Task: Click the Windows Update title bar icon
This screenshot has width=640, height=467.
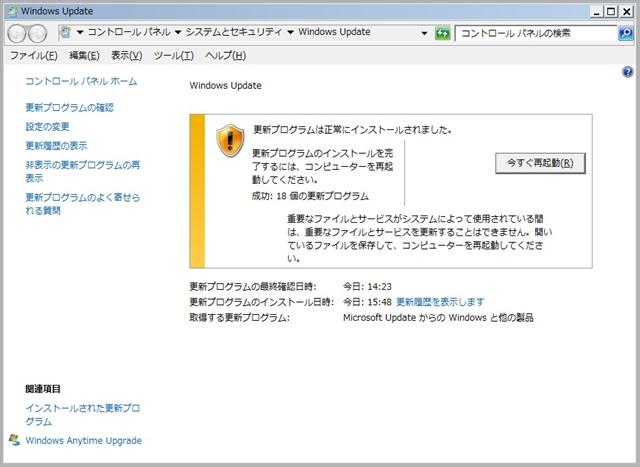Action: 13,11
